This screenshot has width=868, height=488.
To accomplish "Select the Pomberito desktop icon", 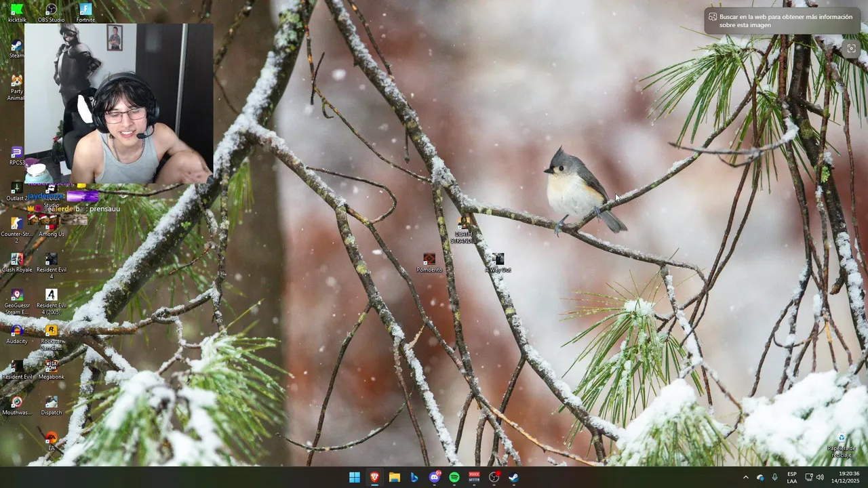I will [x=429, y=263].
